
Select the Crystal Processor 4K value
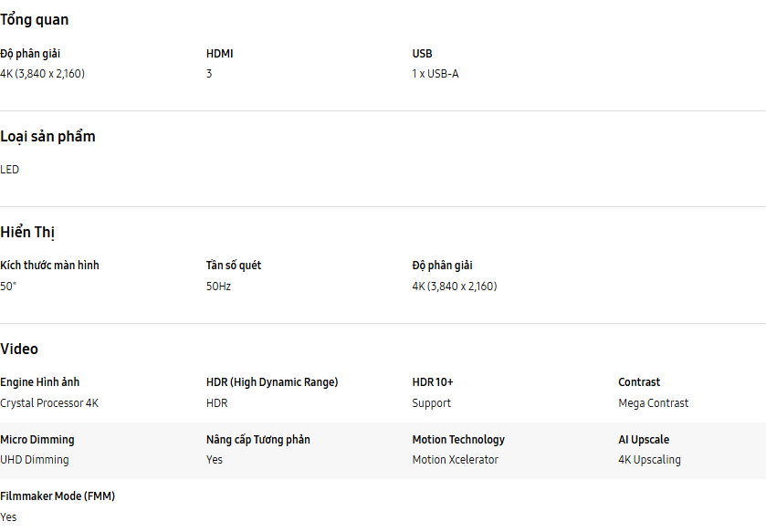(x=49, y=403)
